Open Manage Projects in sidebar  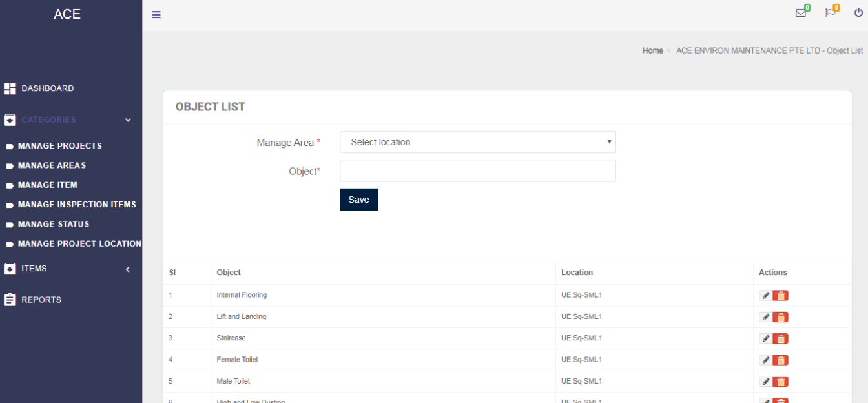[59, 146]
